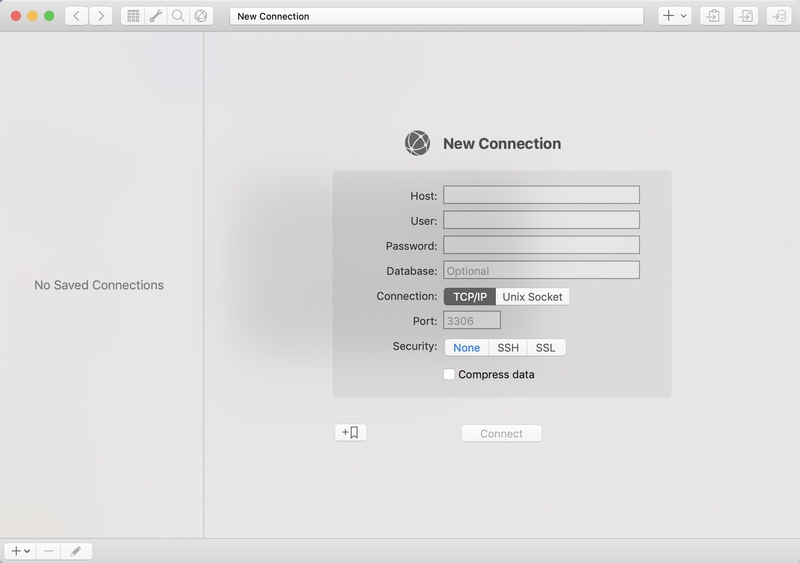Click the back navigation arrow in toolbar
800x563 pixels.
click(77, 16)
